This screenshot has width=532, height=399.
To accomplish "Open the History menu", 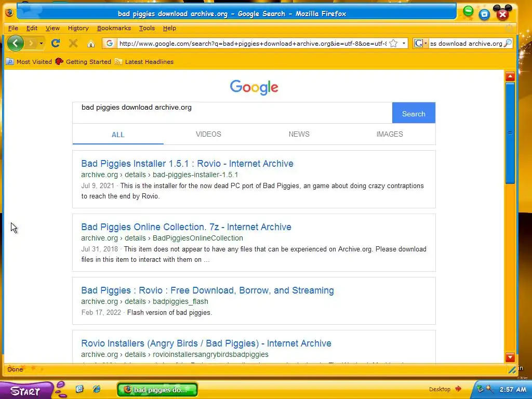I will point(78,28).
